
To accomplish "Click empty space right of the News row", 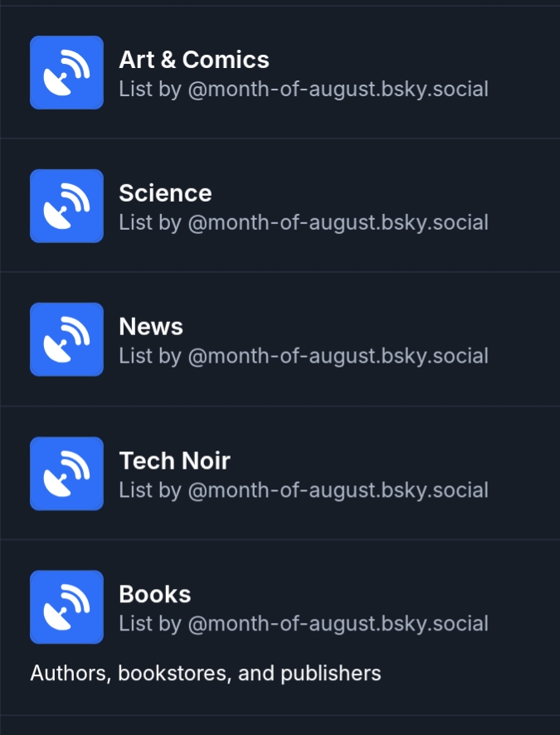I will click(x=527, y=339).
